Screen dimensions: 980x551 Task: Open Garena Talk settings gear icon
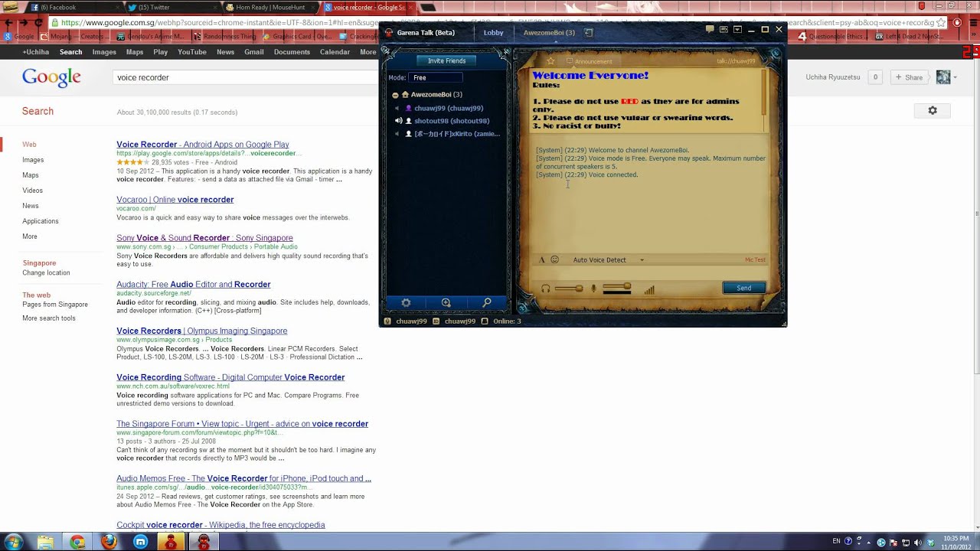coord(406,303)
